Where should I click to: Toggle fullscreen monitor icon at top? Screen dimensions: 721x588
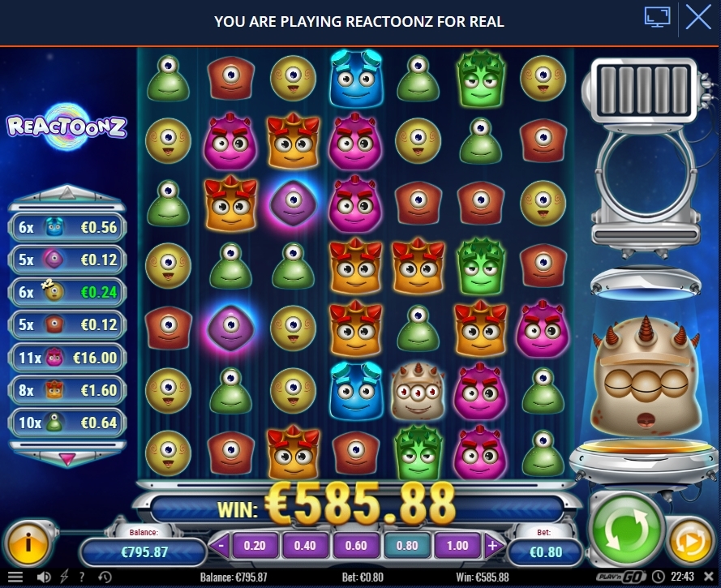point(657,18)
